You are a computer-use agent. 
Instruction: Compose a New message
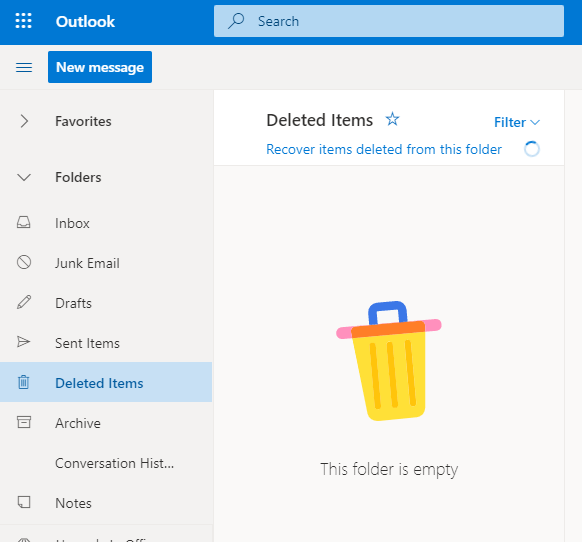(x=100, y=67)
